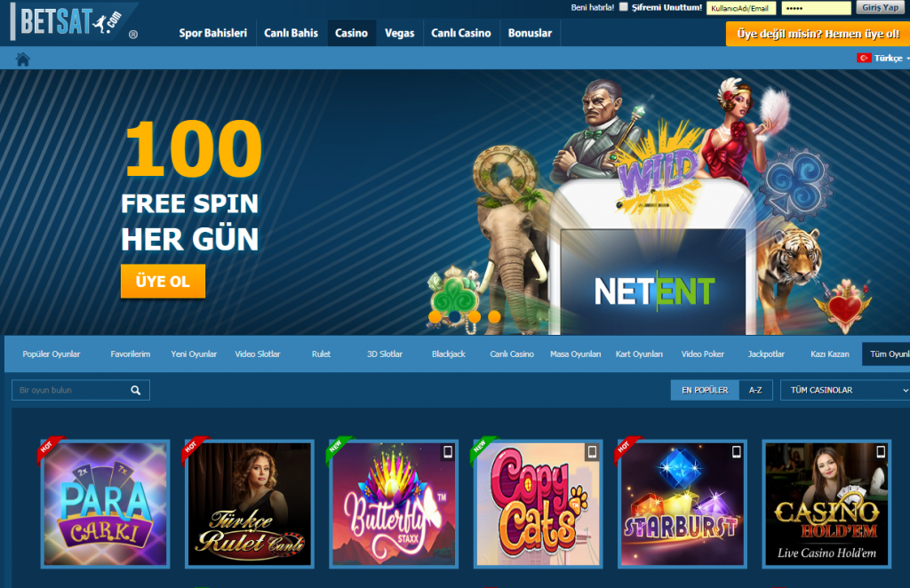Switch sorting to A-Z

[x=755, y=390]
